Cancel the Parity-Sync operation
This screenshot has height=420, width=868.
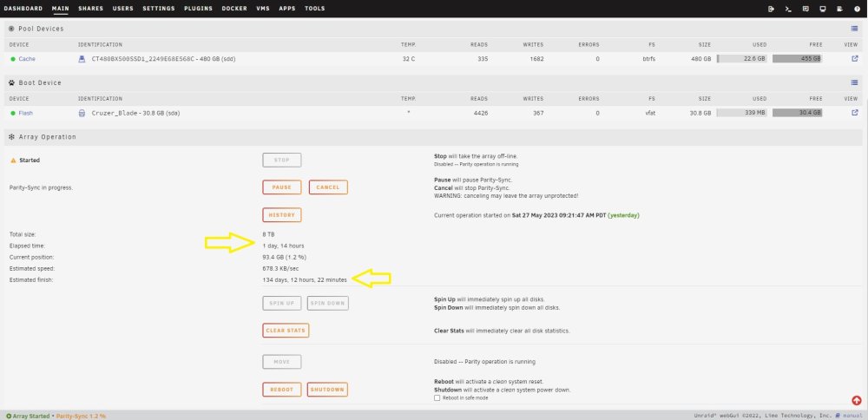328,187
